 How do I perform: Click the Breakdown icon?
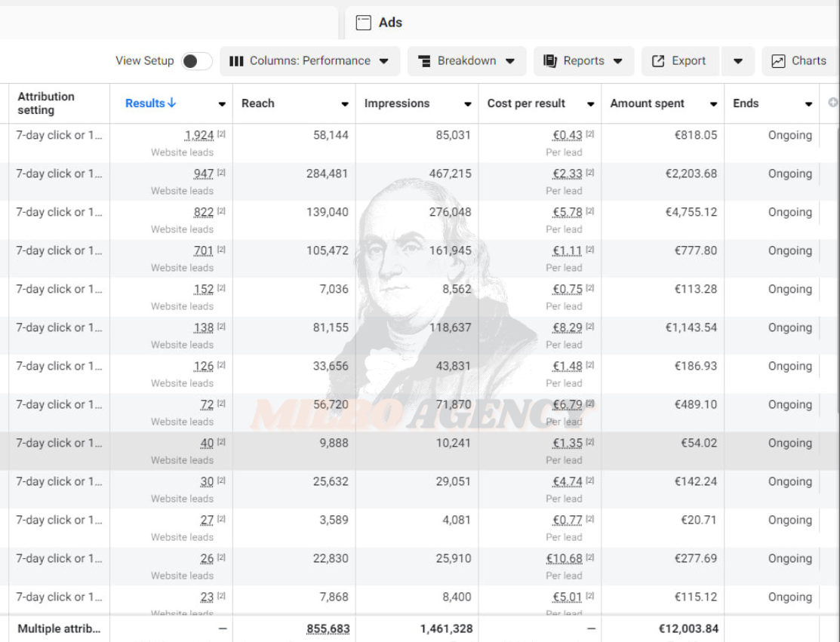coord(424,61)
